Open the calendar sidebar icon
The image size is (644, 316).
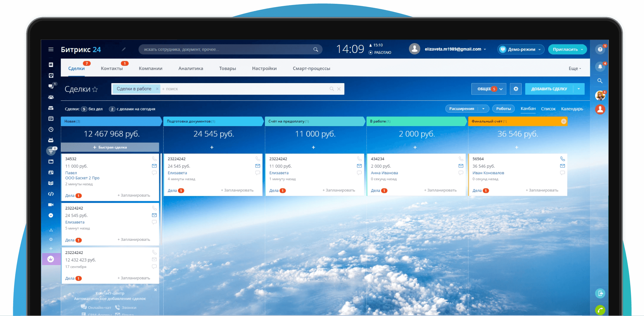pyautogui.click(x=51, y=118)
